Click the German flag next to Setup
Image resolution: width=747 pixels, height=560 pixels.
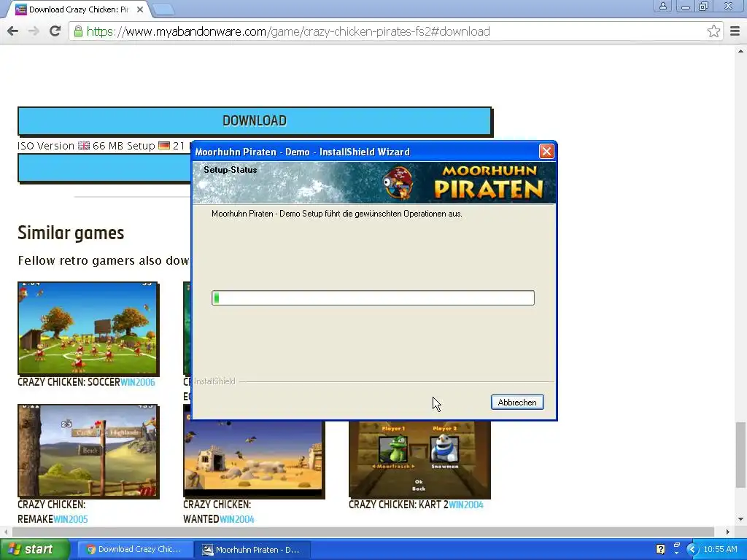click(164, 146)
